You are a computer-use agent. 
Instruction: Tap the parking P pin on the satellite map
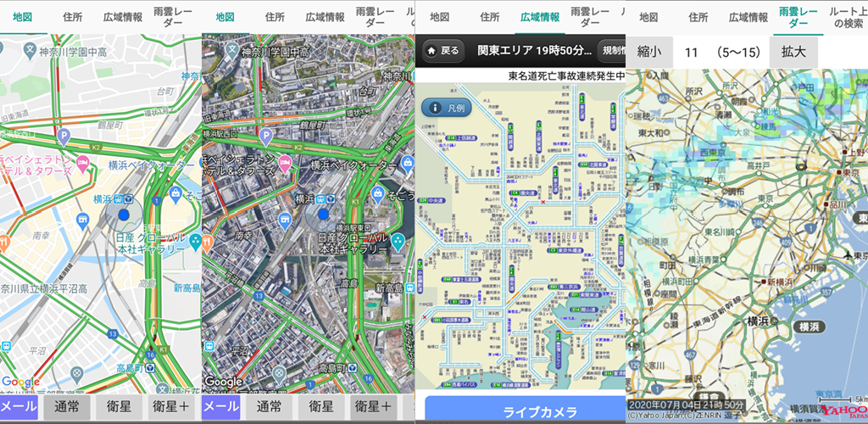coord(265,136)
